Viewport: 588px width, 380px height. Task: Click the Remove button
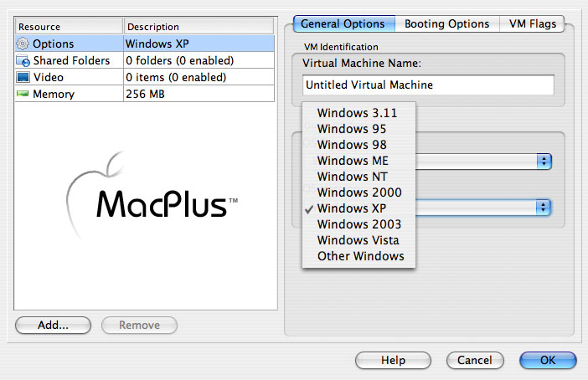pos(139,325)
